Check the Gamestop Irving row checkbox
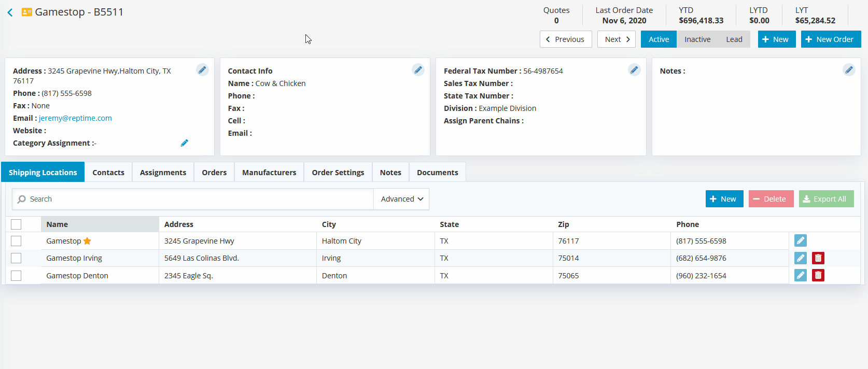This screenshot has height=369, width=868. click(x=16, y=258)
